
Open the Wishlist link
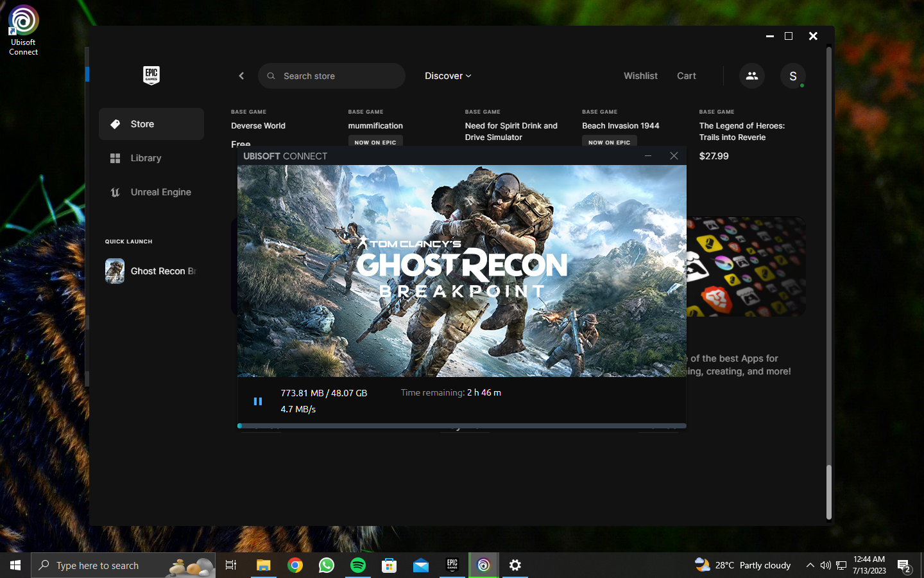coord(640,76)
